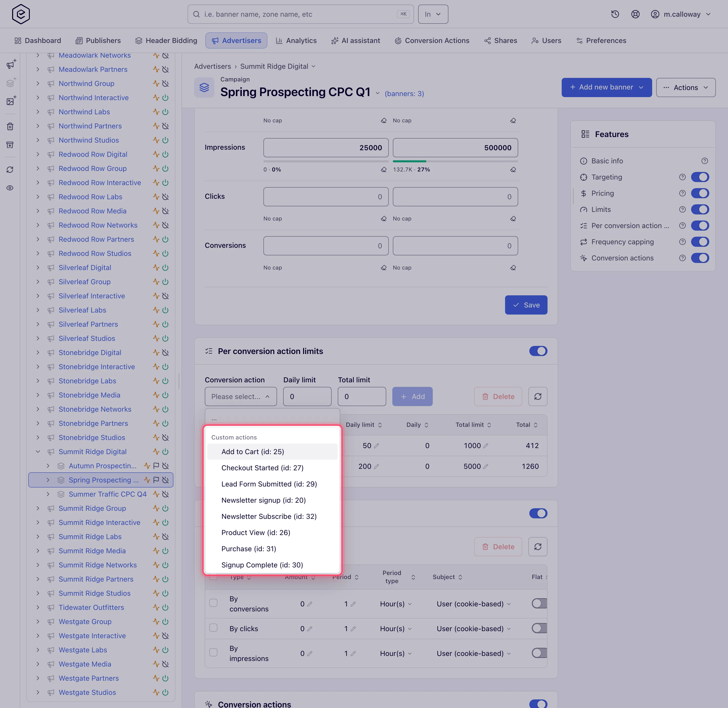Click the (banners: 3) link

pos(404,94)
